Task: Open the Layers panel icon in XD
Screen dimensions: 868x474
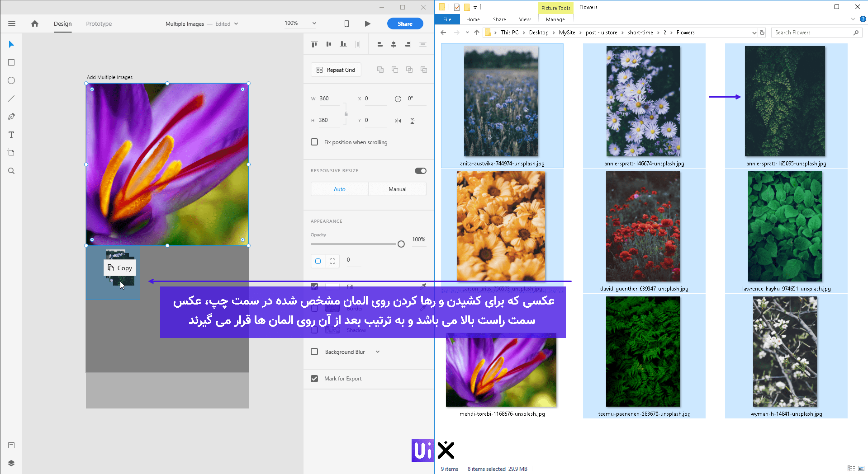Action: coord(11,463)
